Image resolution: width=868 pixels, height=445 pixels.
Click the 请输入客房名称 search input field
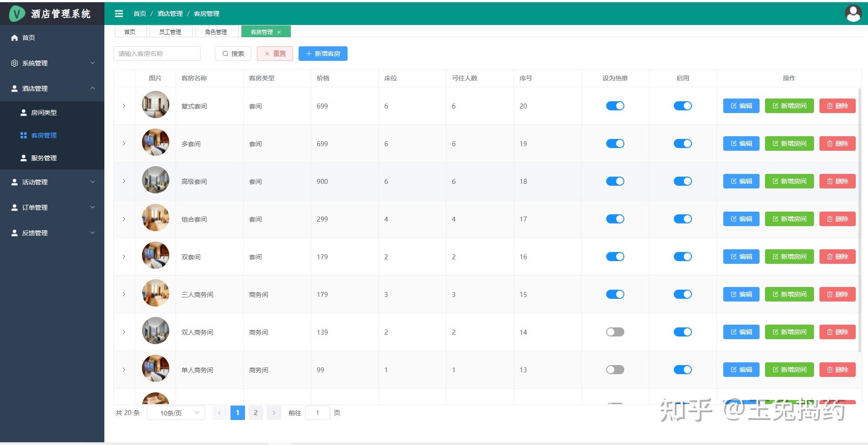pos(157,53)
